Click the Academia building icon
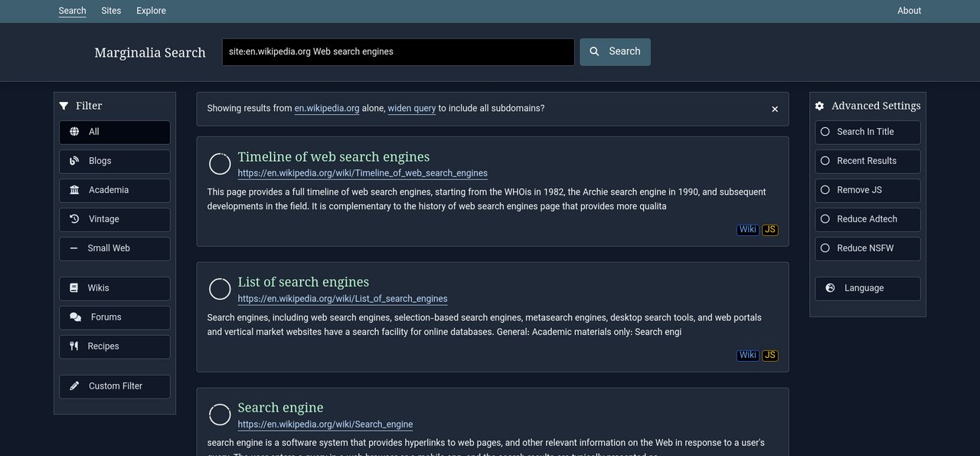This screenshot has height=456, width=980. pyautogui.click(x=74, y=190)
